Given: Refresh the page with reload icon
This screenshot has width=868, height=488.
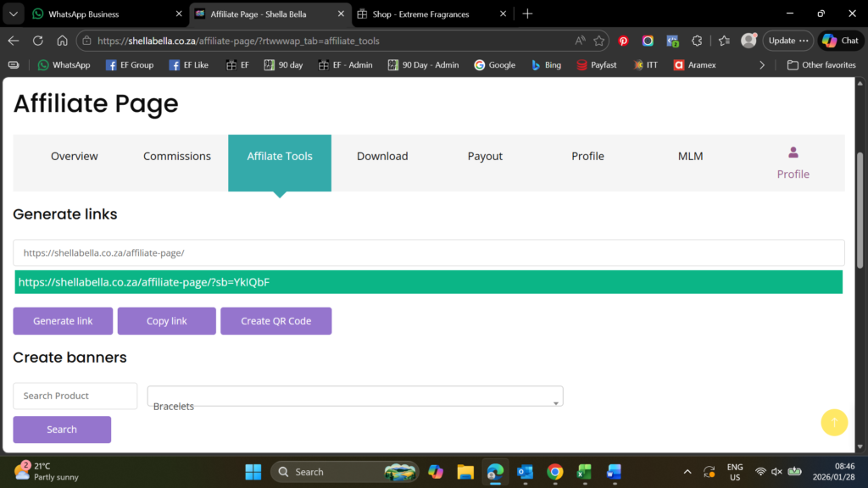Looking at the screenshot, I should [37, 41].
